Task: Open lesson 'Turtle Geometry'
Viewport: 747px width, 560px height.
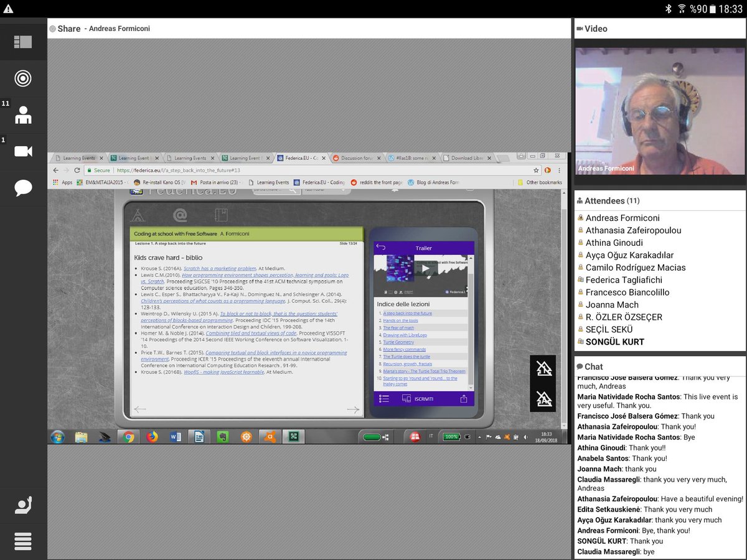Action: [x=398, y=342]
